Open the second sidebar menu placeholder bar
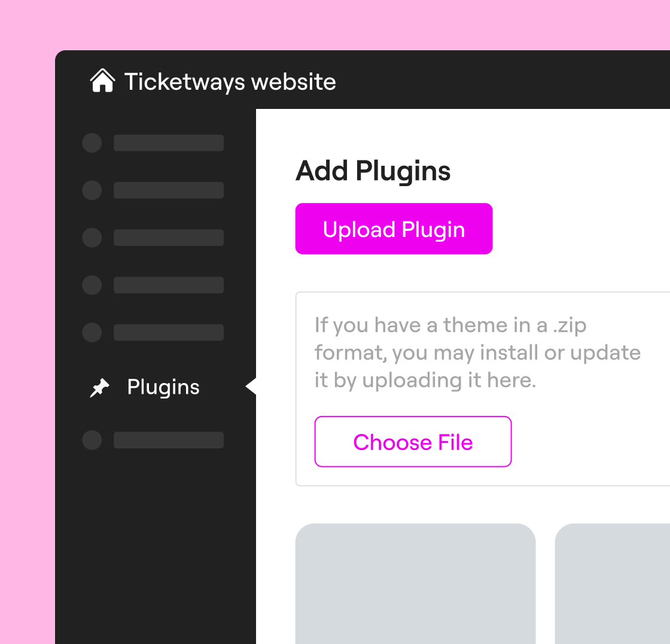670x644 pixels. tap(169, 190)
